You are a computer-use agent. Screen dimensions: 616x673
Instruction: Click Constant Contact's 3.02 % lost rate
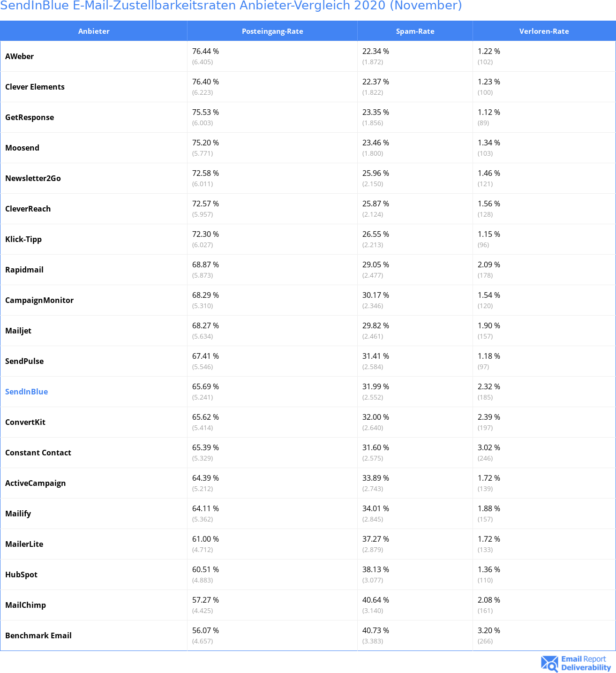click(489, 447)
